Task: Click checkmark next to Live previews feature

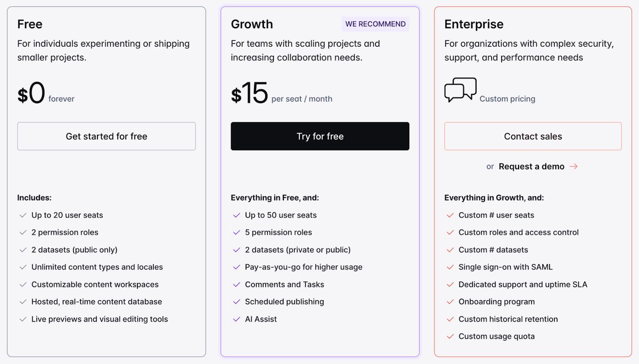Action: (x=23, y=319)
